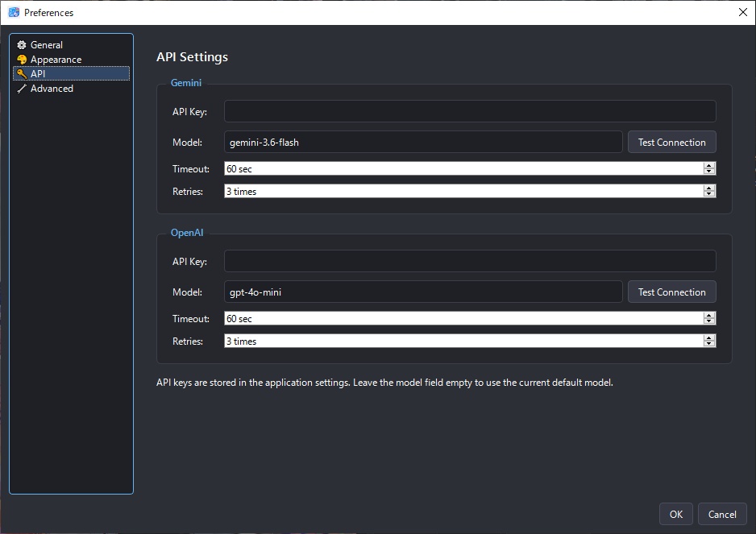Raise the OpenAI Timeout with the up arrow
The image size is (756, 534).
point(708,315)
